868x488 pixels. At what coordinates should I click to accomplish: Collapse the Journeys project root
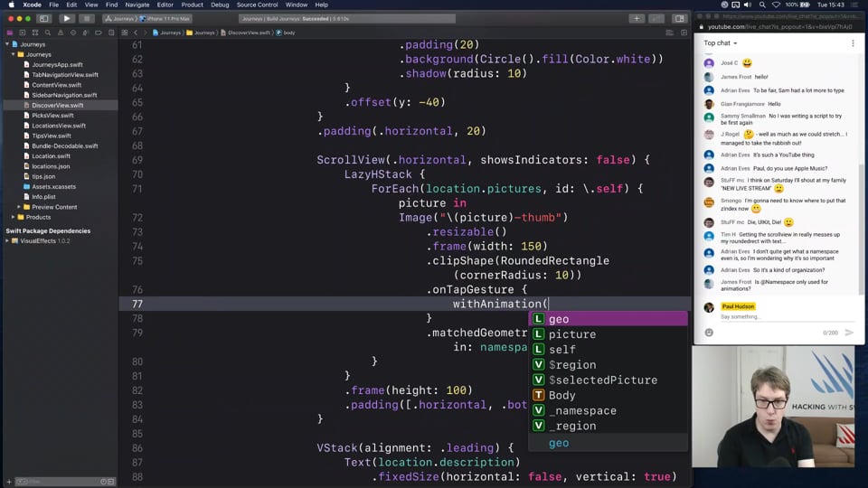click(7, 44)
